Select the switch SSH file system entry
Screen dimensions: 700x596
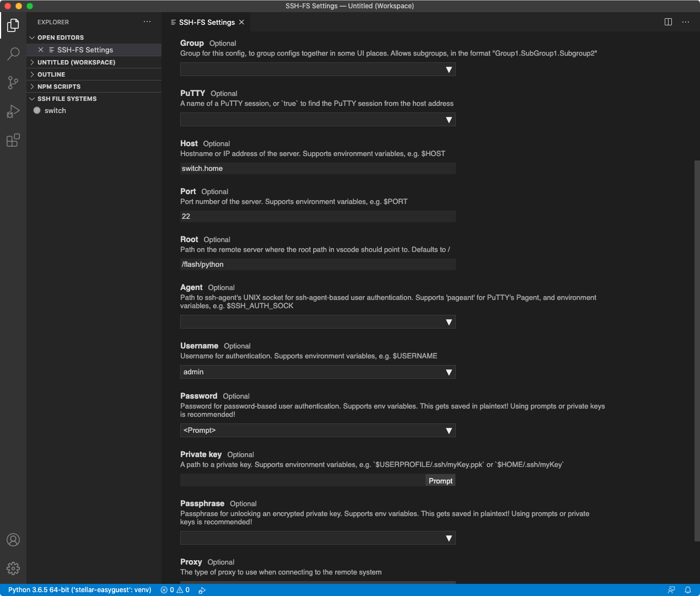click(x=55, y=111)
